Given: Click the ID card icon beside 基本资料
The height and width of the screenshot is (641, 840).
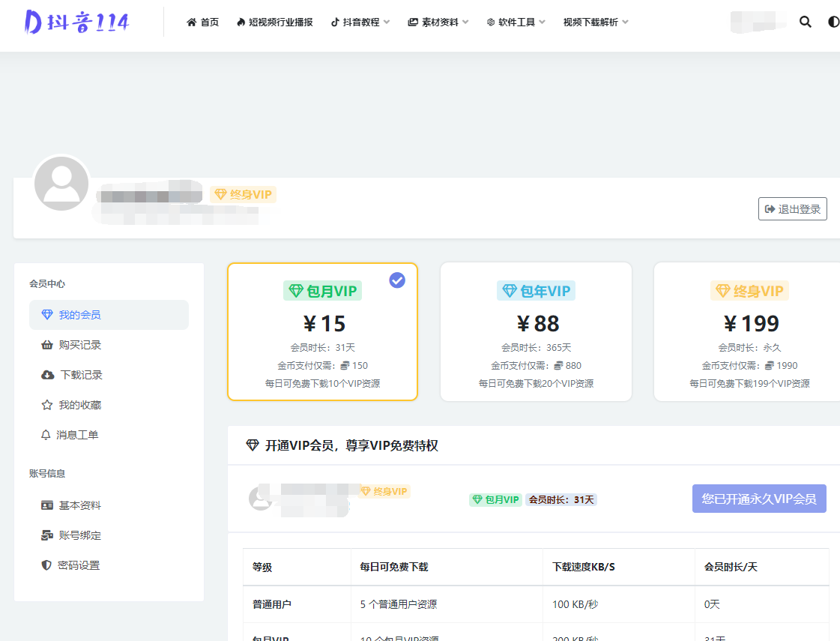Looking at the screenshot, I should click(x=47, y=505).
